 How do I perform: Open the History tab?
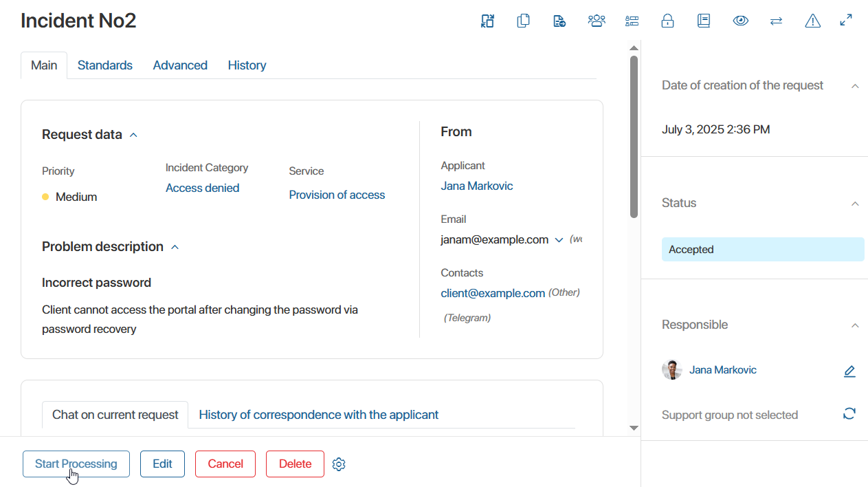tap(247, 65)
